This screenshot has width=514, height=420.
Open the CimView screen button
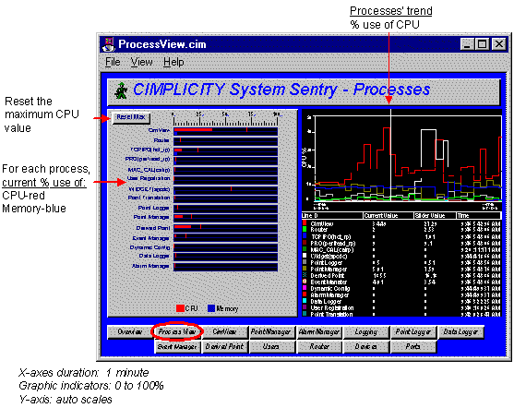tap(224, 331)
